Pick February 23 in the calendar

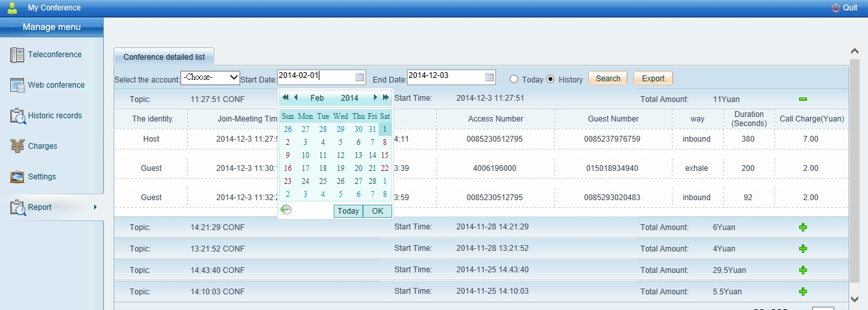288,181
